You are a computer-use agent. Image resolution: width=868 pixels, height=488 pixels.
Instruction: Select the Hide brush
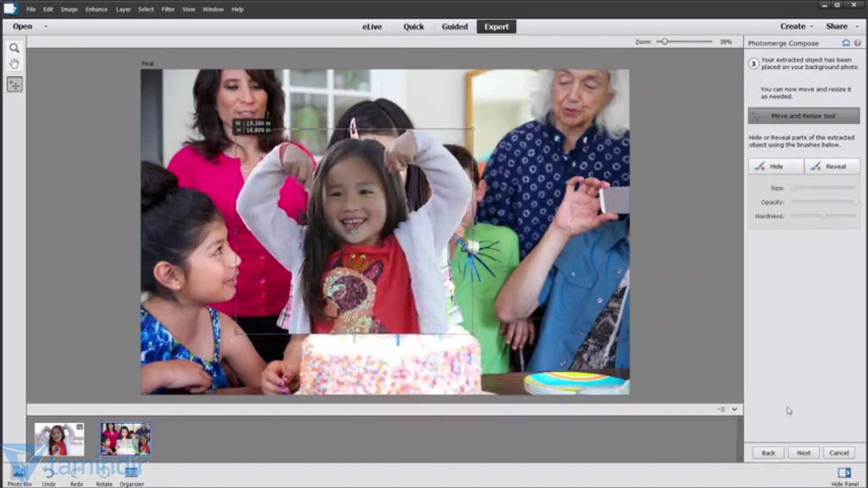coord(776,166)
